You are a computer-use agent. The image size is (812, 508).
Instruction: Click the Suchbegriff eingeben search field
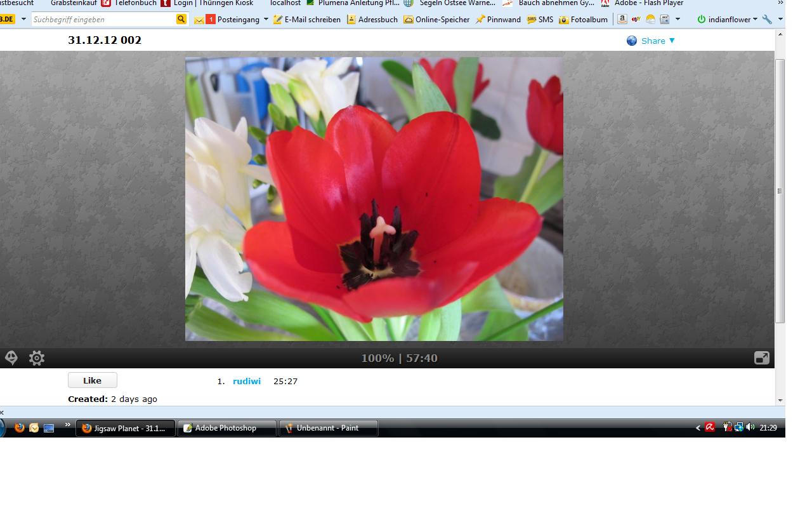coord(103,19)
